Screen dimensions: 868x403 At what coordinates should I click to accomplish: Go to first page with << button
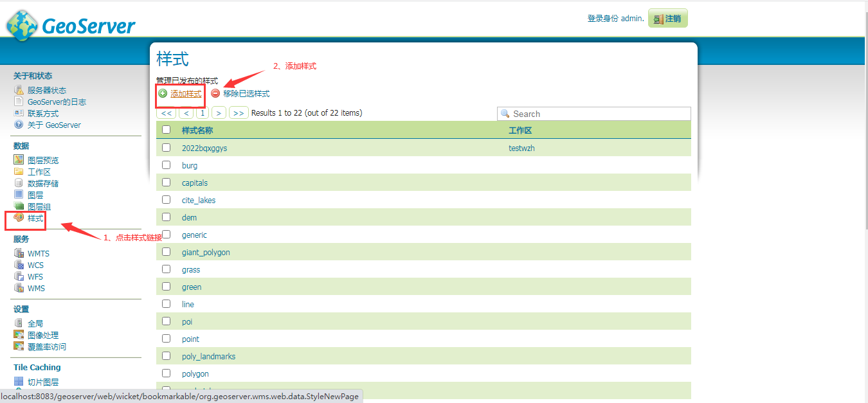167,113
